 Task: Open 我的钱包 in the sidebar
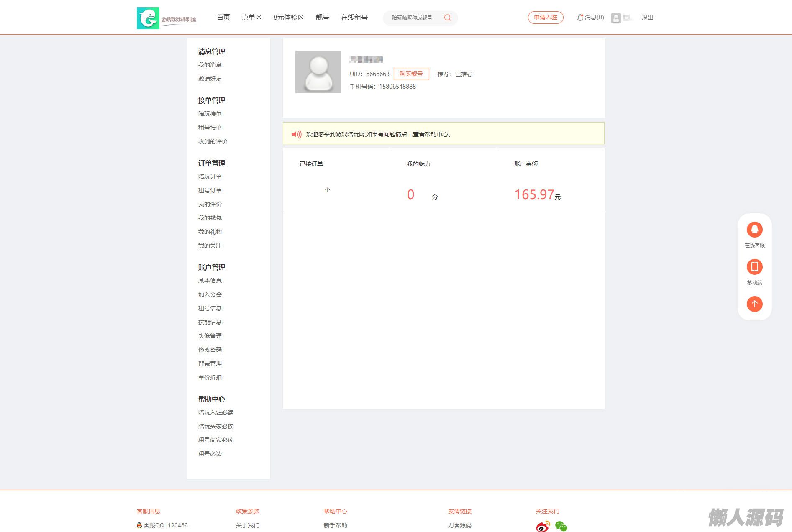[x=210, y=218]
